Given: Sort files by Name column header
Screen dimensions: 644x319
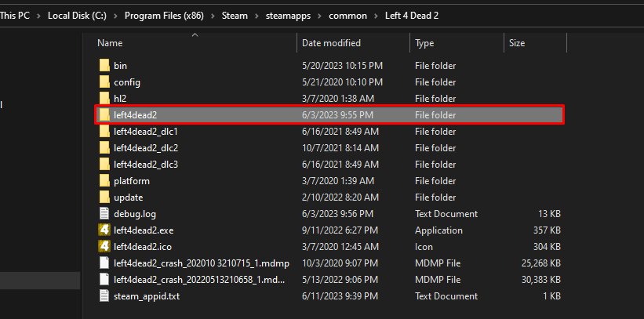Looking at the screenshot, I should [x=111, y=43].
